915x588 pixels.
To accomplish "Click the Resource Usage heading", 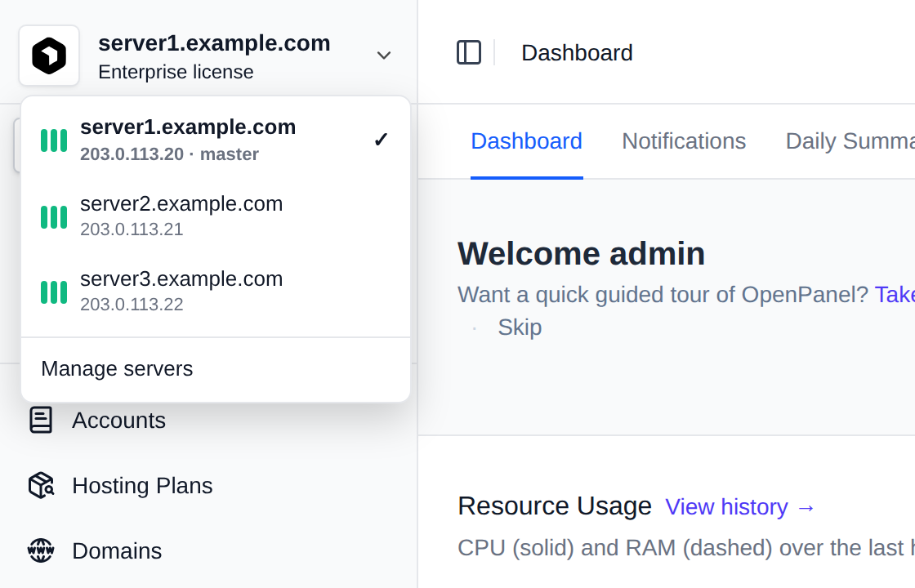I will click(x=555, y=506).
